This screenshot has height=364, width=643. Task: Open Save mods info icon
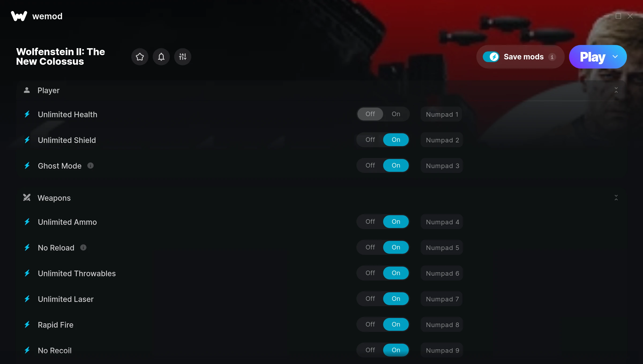pos(552,57)
